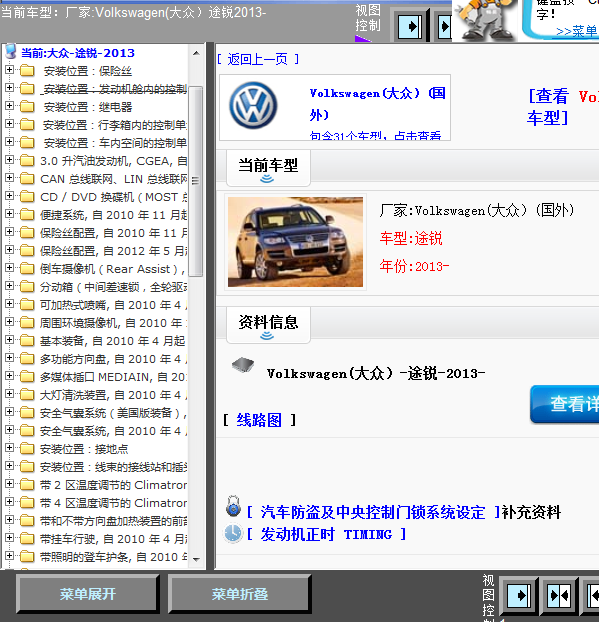599x622 pixels.
Task: Click folder icon of 安装位置:保险丝
Action: click(27, 71)
